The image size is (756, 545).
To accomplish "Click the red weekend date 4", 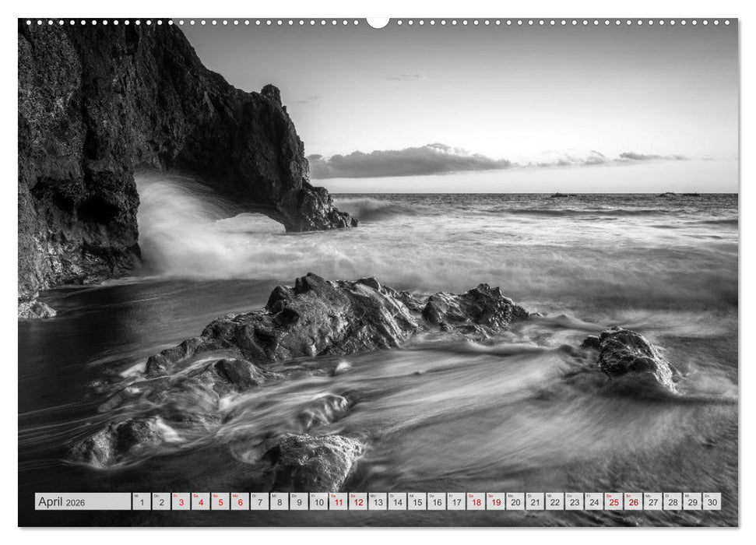I will [201, 502].
